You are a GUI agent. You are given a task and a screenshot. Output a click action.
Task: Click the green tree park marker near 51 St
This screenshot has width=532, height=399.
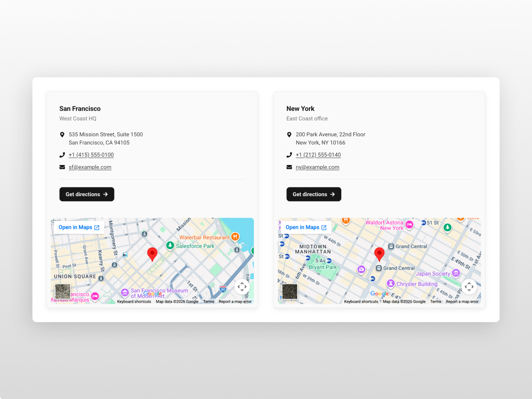(447, 227)
